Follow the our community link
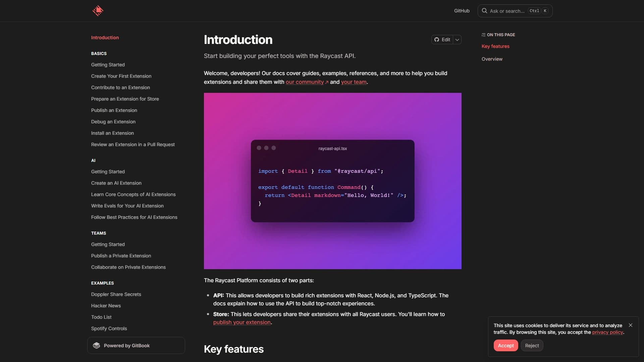This screenshot has height=362, width=644. click(x=307, y=82)
